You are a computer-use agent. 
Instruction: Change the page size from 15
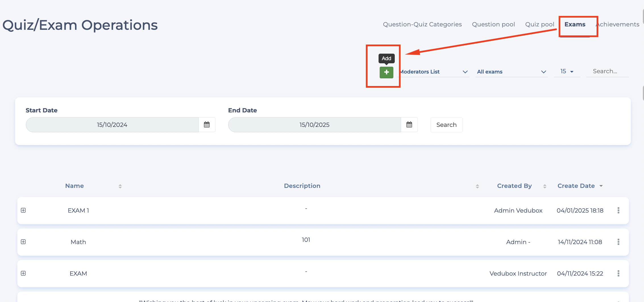567,72
